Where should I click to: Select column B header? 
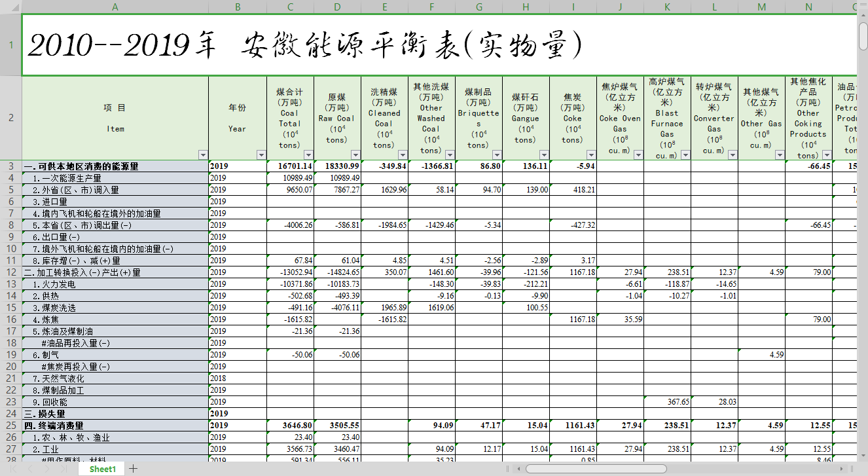pos(238,7)
